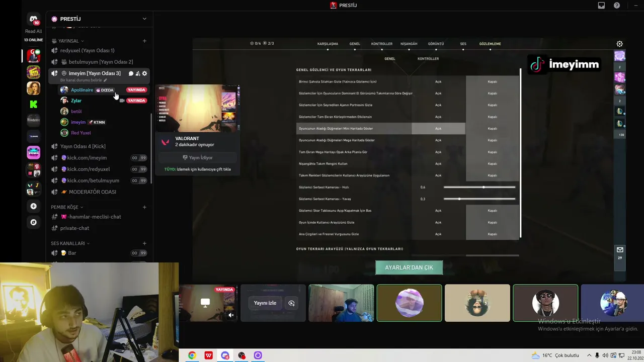Select user Zylar in voice channel

[76, 101]
